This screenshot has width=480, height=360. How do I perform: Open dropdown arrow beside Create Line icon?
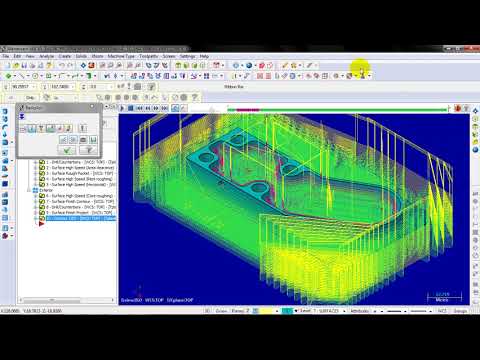tap(28, 76)
